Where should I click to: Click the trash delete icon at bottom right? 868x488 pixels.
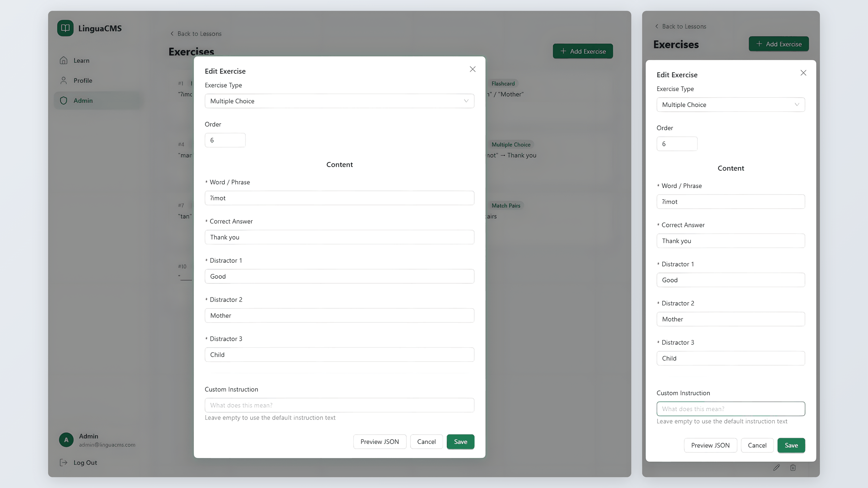(x=793, y=467)
